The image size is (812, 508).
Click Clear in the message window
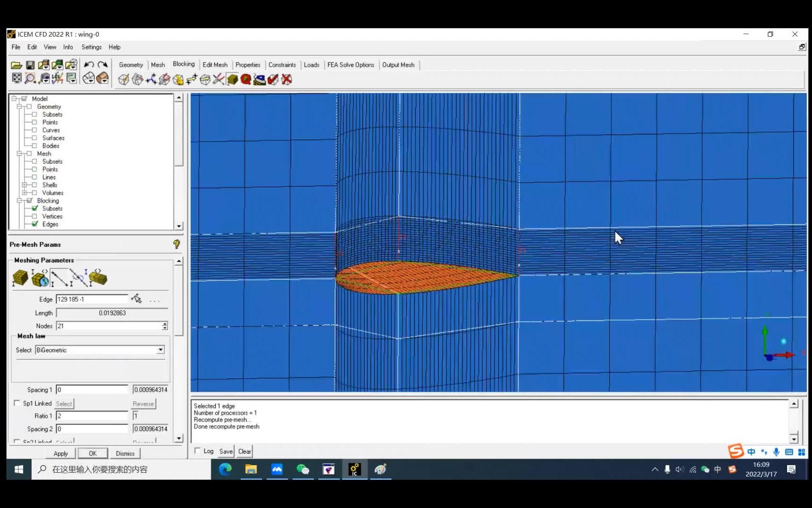[244, 451]
